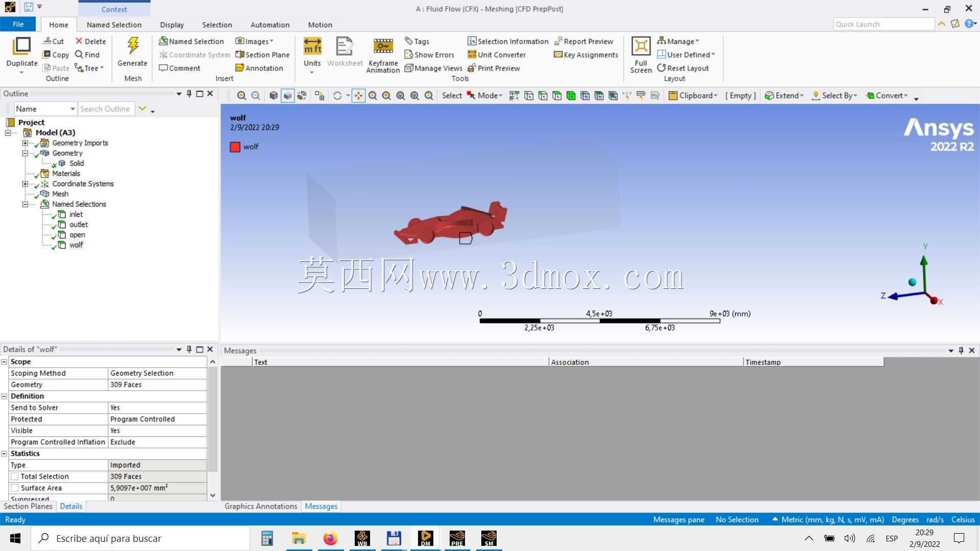Screen dimensions: 980x551
Task: Open Firefox from the taskbar
Action: (330, 538)
